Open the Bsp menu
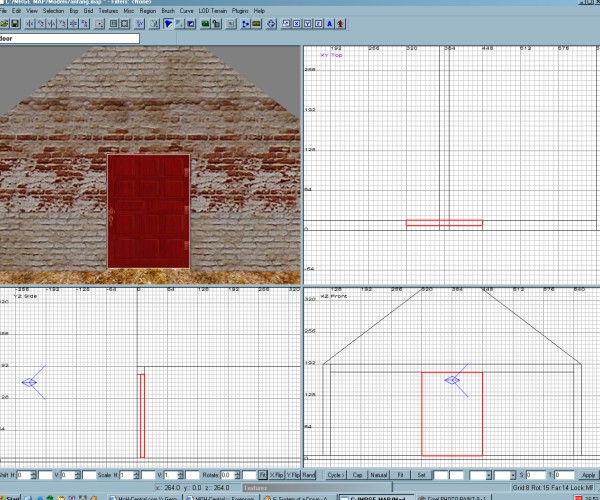This screenshot has width=600, height=500. (73, 11)
